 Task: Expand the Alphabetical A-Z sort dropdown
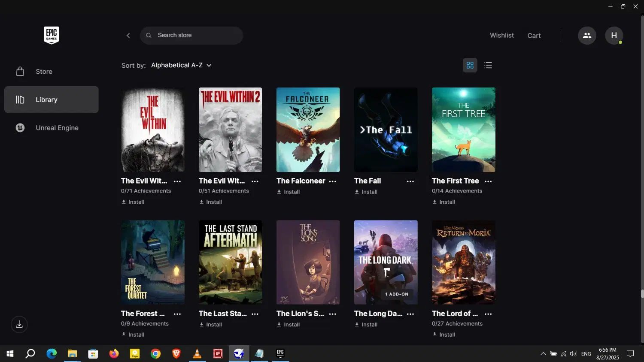(x=181, y=65)
